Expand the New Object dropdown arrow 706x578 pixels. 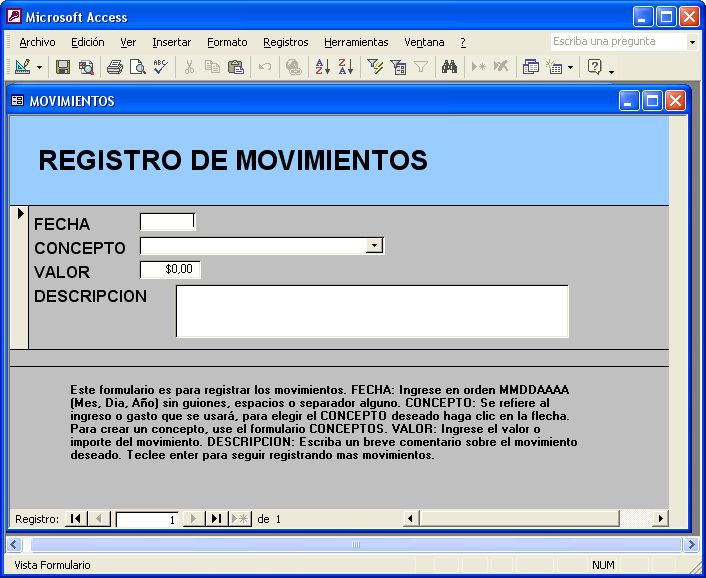click(570, 68)
